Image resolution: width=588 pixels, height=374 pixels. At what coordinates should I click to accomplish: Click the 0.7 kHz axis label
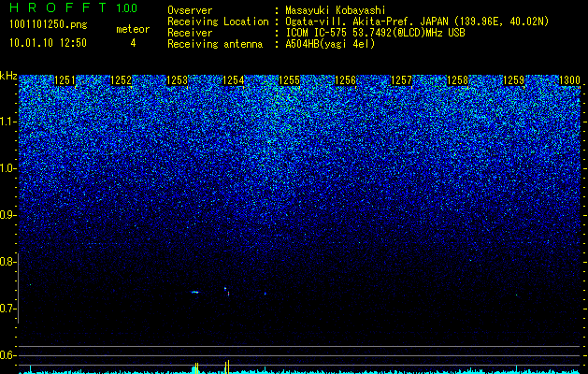tap(7, 309)
